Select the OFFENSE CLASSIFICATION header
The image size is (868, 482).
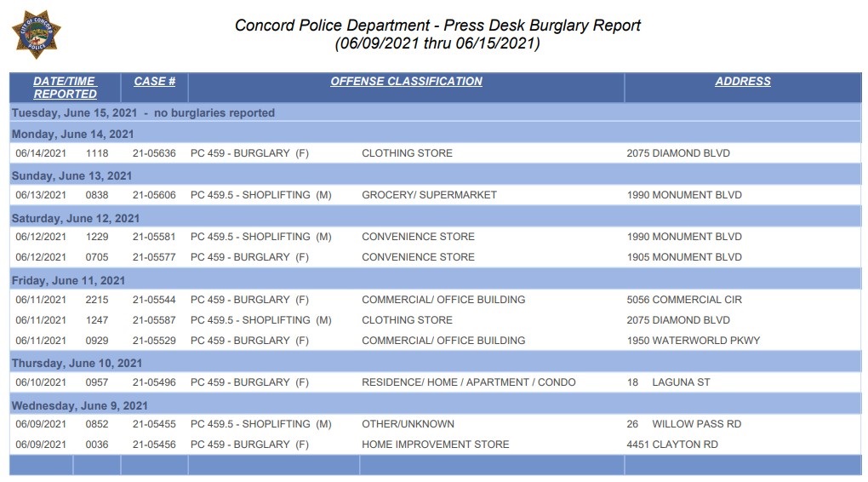(x=406, y=82)
